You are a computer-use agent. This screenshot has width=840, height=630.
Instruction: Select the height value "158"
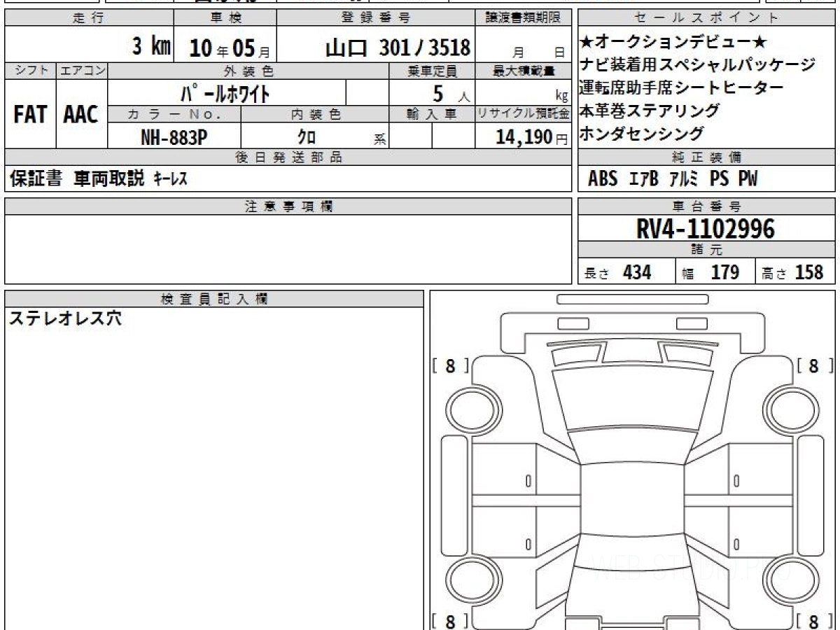click(x=809, y=272)
